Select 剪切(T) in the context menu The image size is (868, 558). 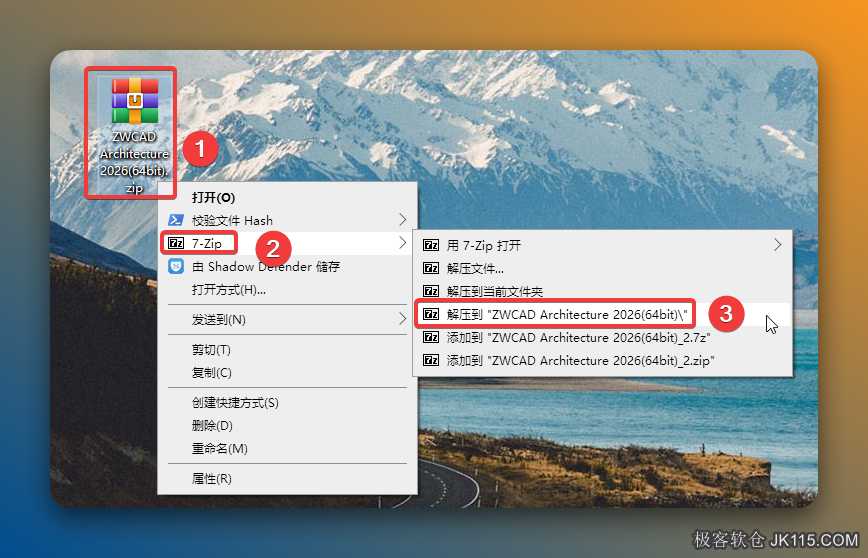pyautogui.click(x=287, y=349)
